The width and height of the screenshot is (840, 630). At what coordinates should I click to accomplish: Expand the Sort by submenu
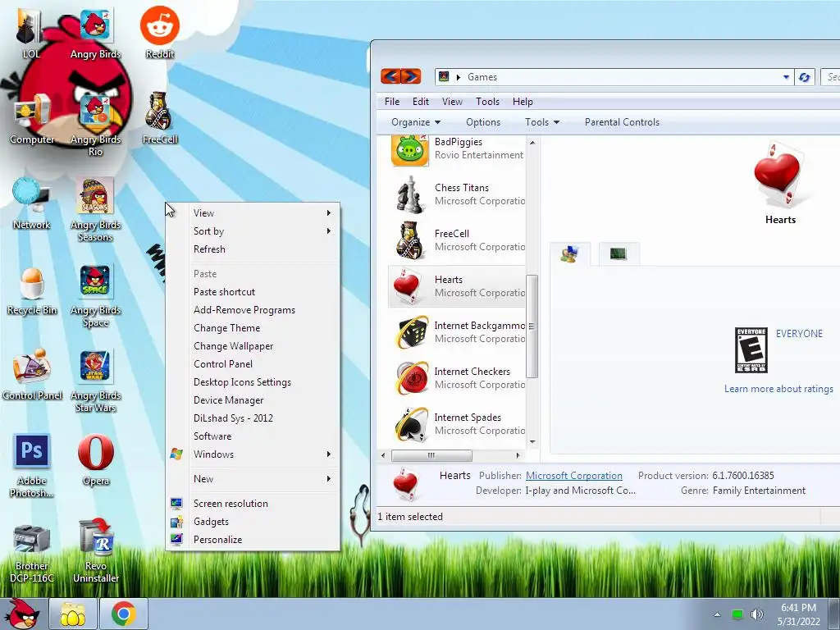253,231
